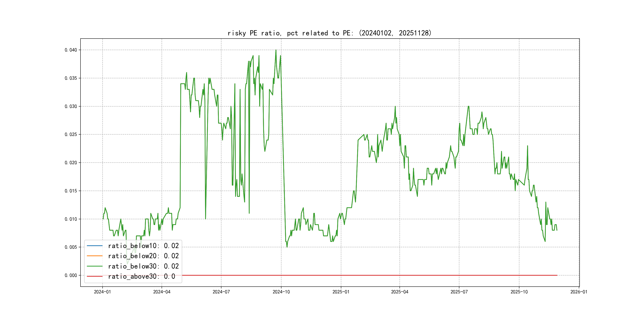The width and height of the screenshot is (644, 322).
Task: Select the 'ratio_below30: 0.02' legend label
Action: coord(143,266)
